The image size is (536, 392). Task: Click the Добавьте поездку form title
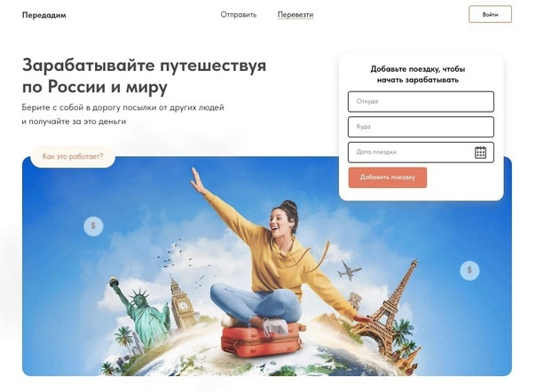417,74
